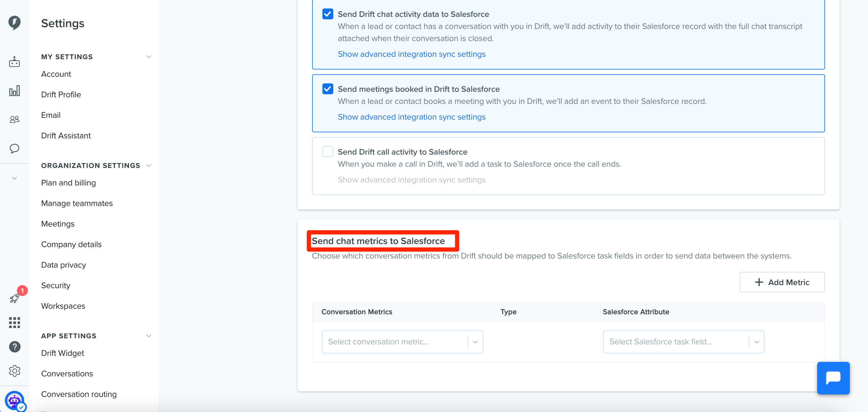Collapse the My Settings section
Screen dimensions: 868x412
[x=148, y=56]
